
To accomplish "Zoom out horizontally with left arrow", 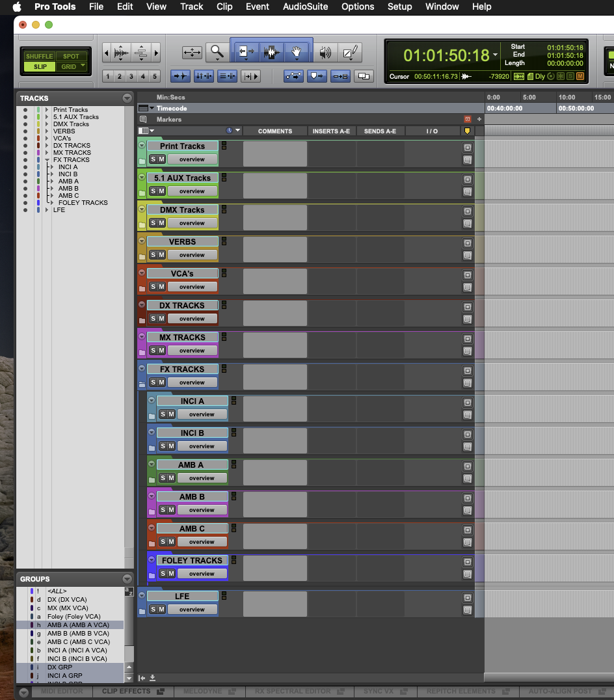I will pos(106,53).
